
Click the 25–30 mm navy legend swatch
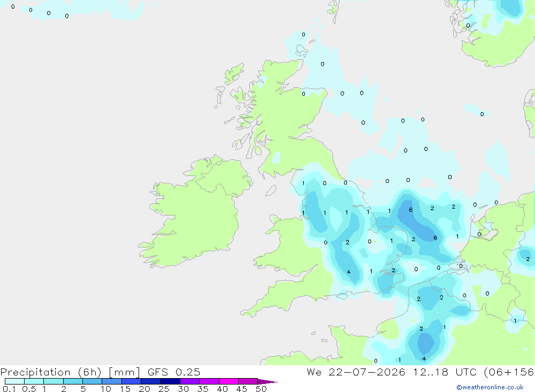170,381
